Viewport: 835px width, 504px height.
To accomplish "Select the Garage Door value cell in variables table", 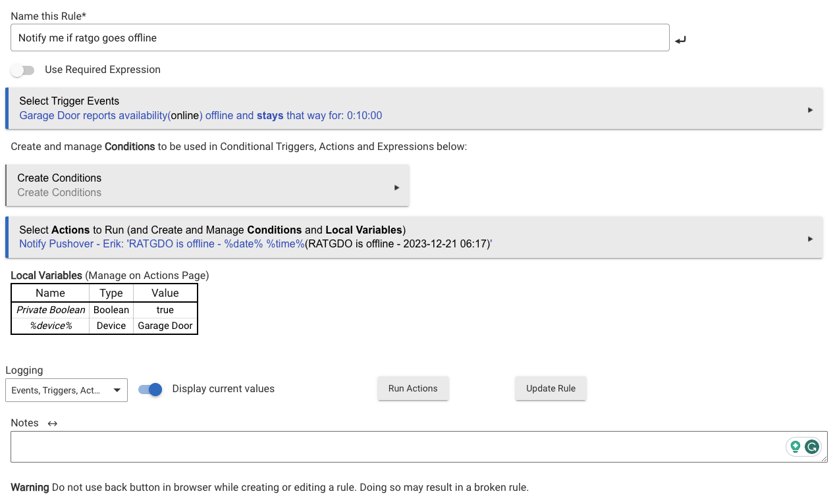I will coord(165,326).
